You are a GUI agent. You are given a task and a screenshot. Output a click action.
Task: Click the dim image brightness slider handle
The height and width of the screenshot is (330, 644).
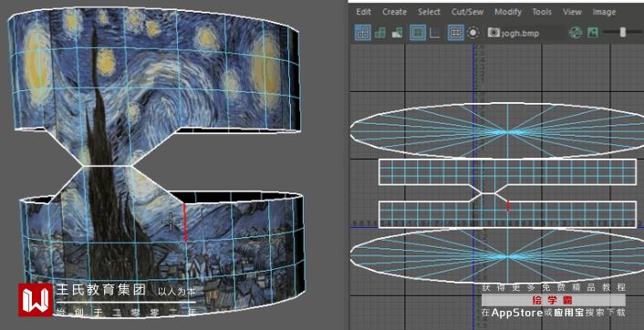(x=623, y=33)
